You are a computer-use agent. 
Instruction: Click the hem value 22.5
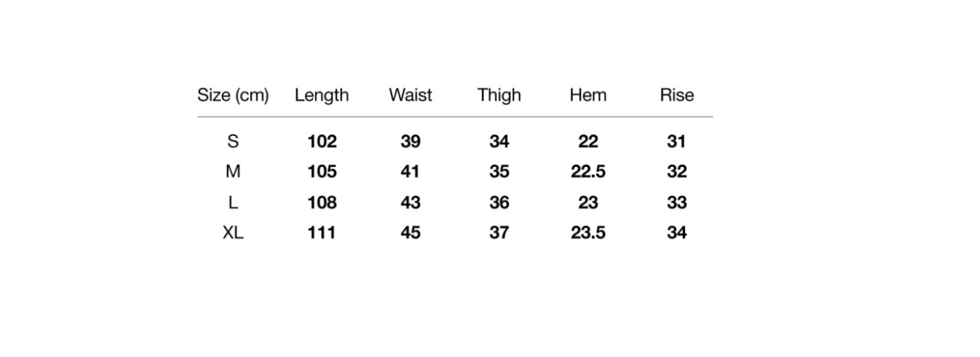point(588,171)
